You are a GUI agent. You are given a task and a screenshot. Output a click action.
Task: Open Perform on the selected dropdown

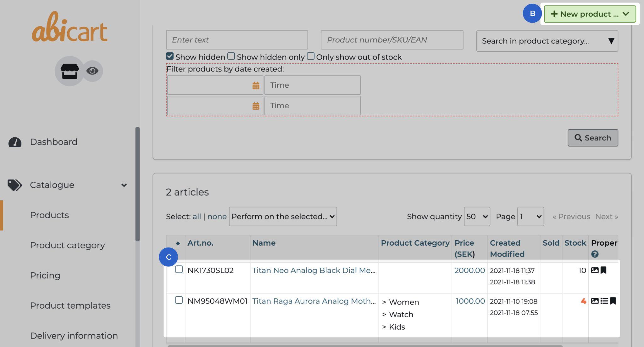pos(283,217)
